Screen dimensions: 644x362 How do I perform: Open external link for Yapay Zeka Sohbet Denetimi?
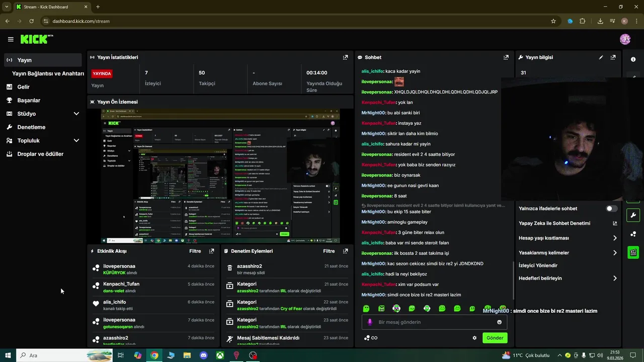(615, 223)
